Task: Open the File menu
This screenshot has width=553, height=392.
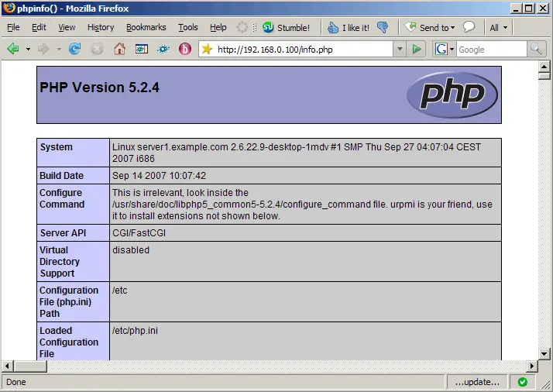Action: pos(13,27)
